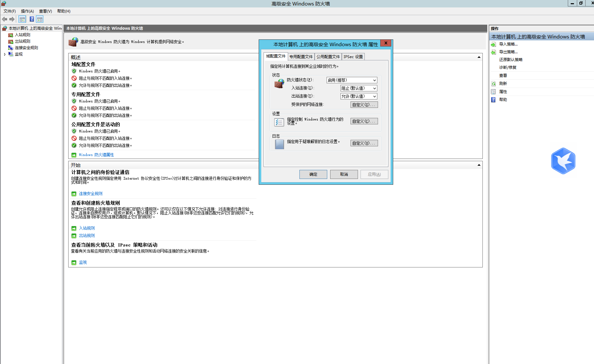
Task: Click the 取消 button
Action: (x=344, y=174)
